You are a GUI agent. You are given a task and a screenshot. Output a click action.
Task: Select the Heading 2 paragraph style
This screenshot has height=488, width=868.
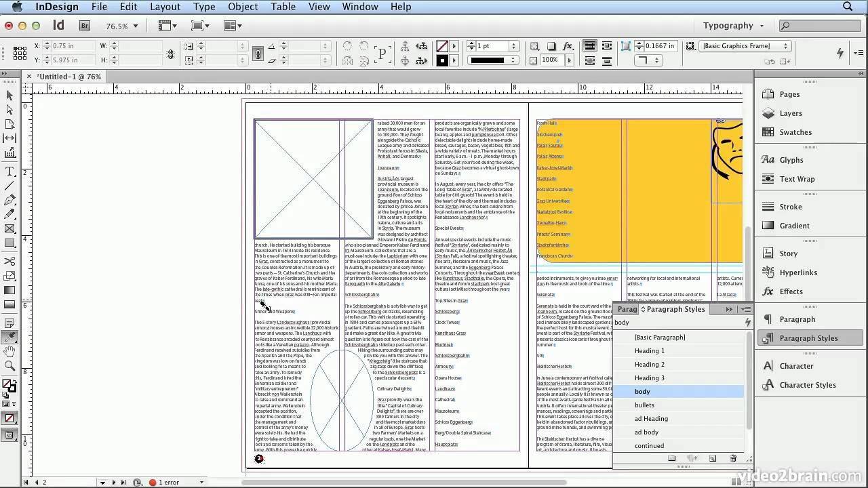[678, 364]
